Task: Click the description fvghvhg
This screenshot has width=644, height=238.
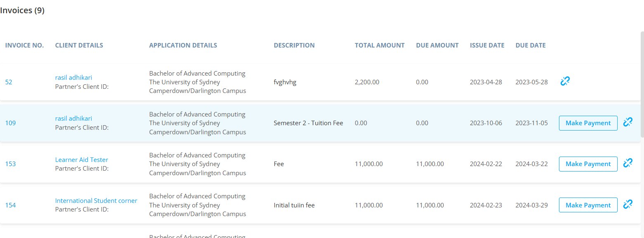Action: click(285, 82)
